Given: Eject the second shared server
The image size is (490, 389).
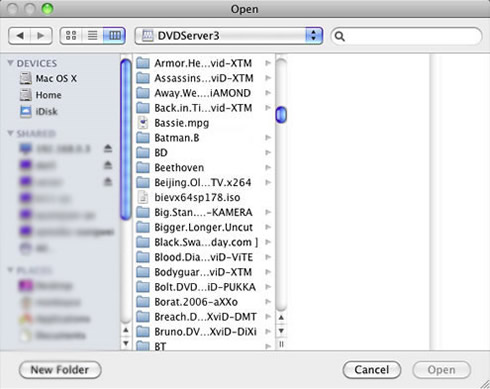Looking at the screenshot, I should [x=108, y=165].
